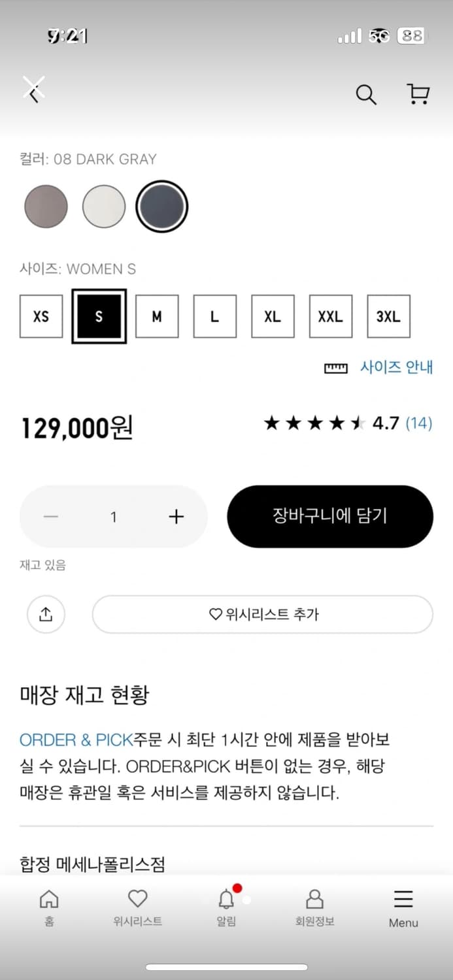Tap 장바구니에 담기 to add to cart
This screenshot has width=453, height=980.
tap(329, 516)
